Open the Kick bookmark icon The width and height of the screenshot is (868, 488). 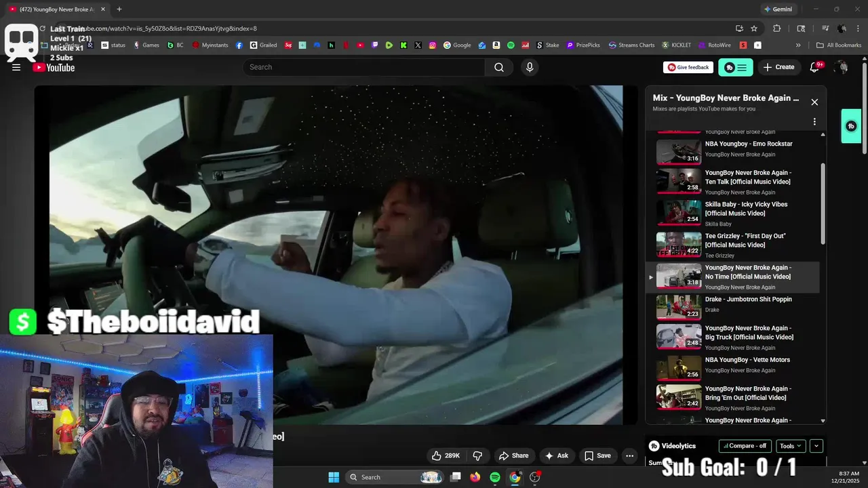coord(403,45)
